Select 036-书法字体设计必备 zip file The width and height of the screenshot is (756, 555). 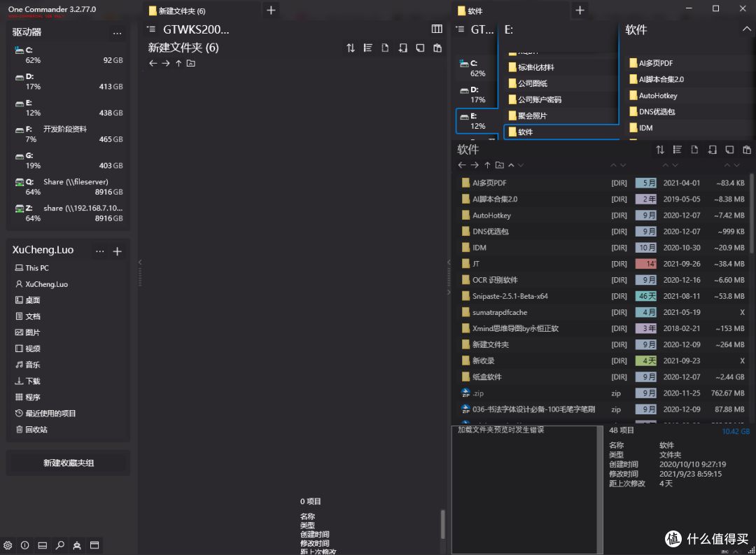click(602, 409)
